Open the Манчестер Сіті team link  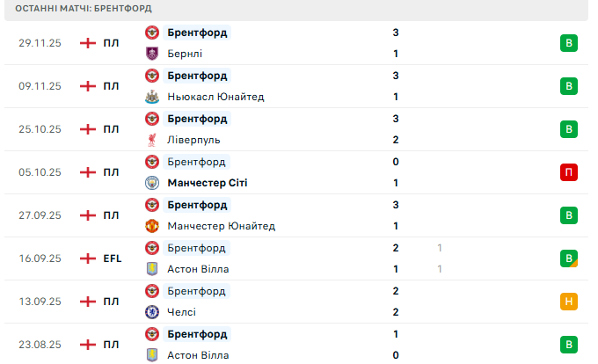[207, 183]
